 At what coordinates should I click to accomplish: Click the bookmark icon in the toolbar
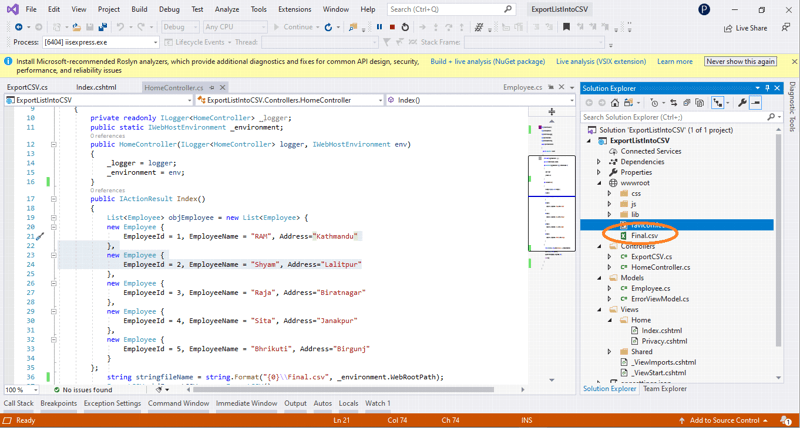(566, 27)
